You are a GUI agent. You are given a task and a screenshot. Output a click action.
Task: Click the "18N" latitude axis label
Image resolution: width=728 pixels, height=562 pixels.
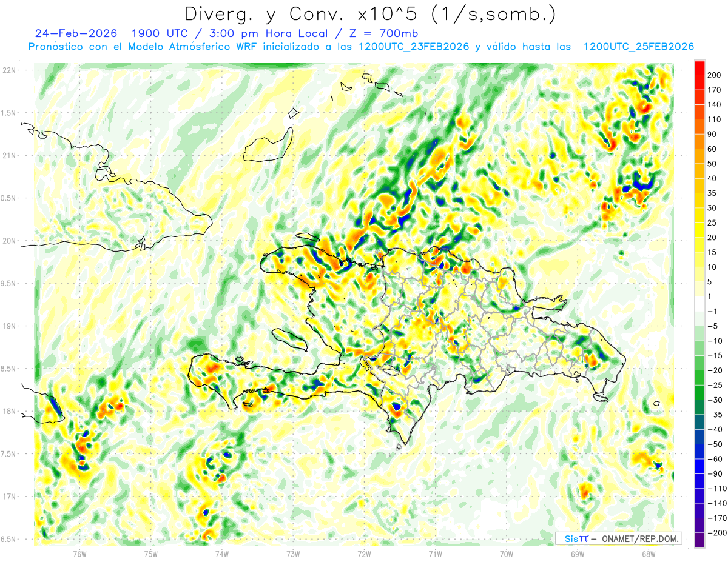tap(9, 411)
